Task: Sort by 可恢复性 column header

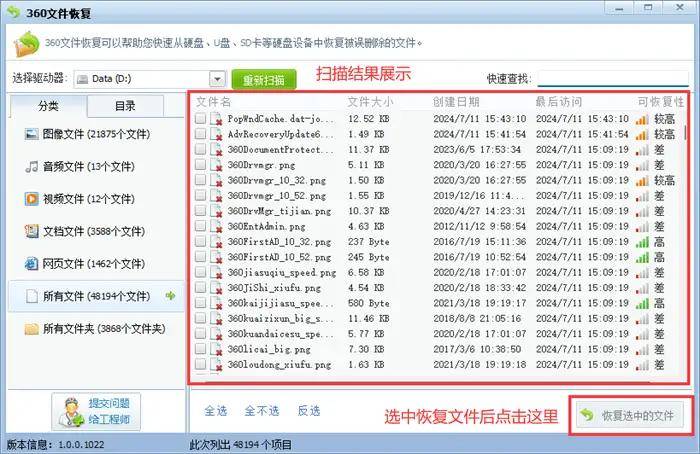Action: tap(661, 102)
